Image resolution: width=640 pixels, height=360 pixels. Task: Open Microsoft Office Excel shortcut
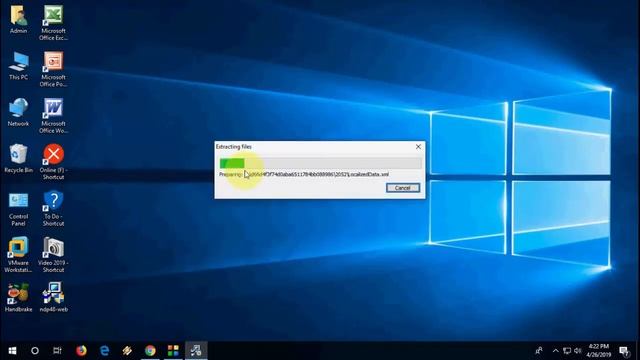[x=53, y=23]
